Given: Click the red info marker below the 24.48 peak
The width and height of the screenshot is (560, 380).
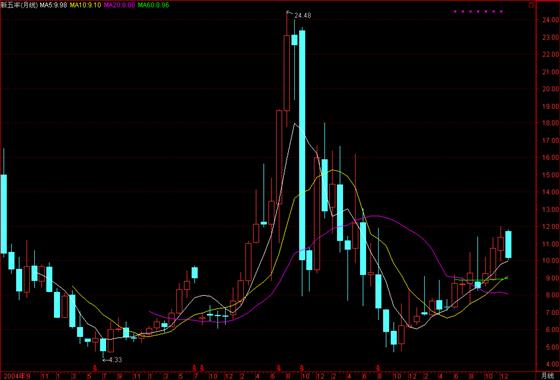Looking at the screenshot, I should point(279,367).
